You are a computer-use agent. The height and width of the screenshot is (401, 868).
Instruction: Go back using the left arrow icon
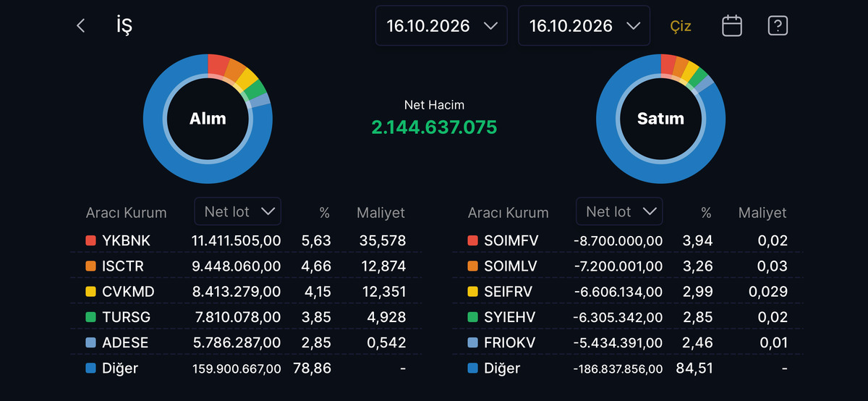[x=81, y=26]
